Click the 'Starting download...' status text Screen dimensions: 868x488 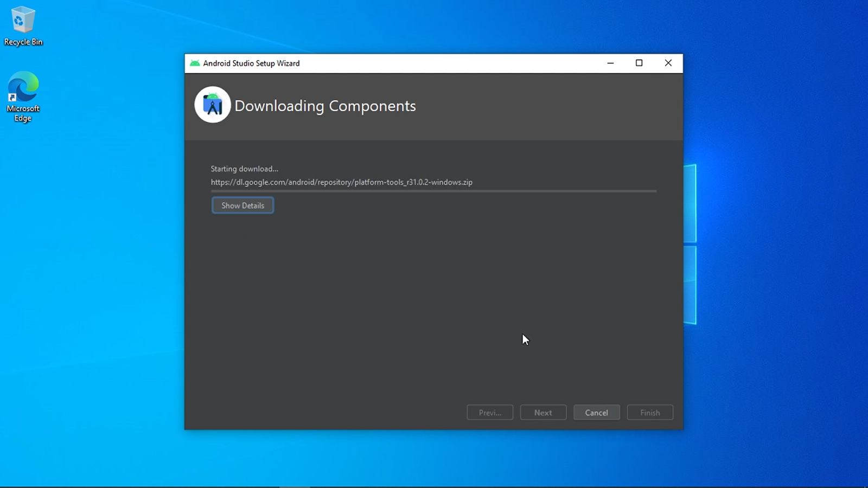[x=245, y=169]
